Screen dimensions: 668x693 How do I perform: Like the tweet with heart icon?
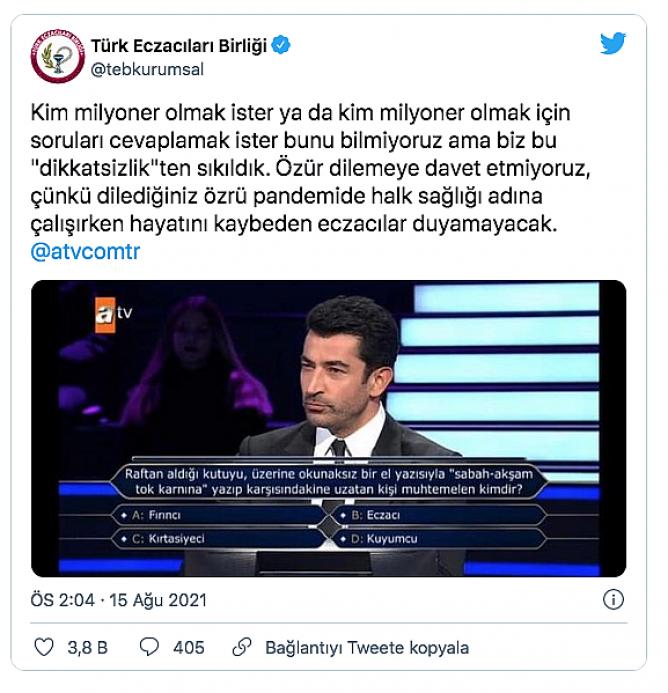point(44,647)
